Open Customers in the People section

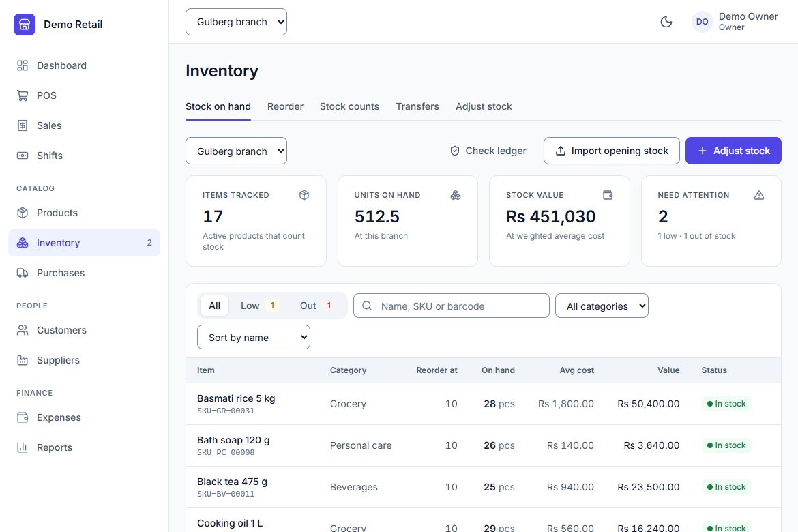point(84,330)
